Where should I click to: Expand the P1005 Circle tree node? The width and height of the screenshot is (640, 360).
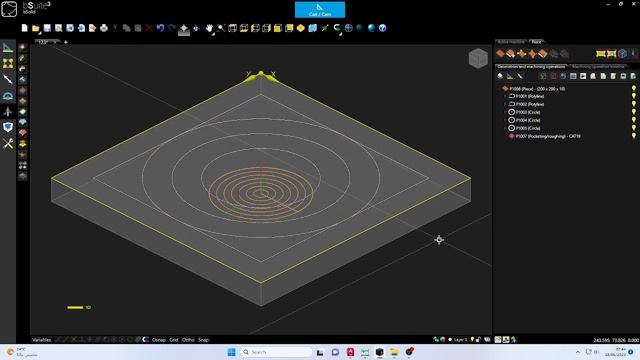coord(505,128)
